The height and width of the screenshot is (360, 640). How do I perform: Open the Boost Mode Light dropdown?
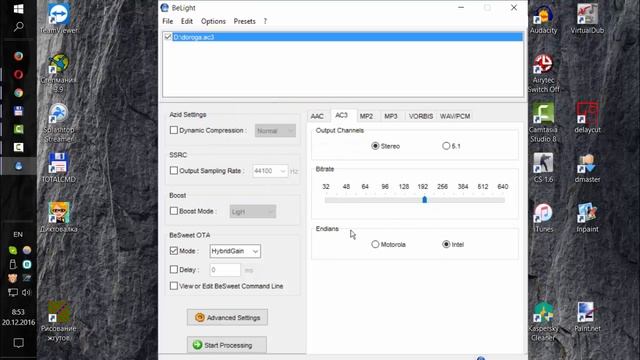[x=253, y=211]
